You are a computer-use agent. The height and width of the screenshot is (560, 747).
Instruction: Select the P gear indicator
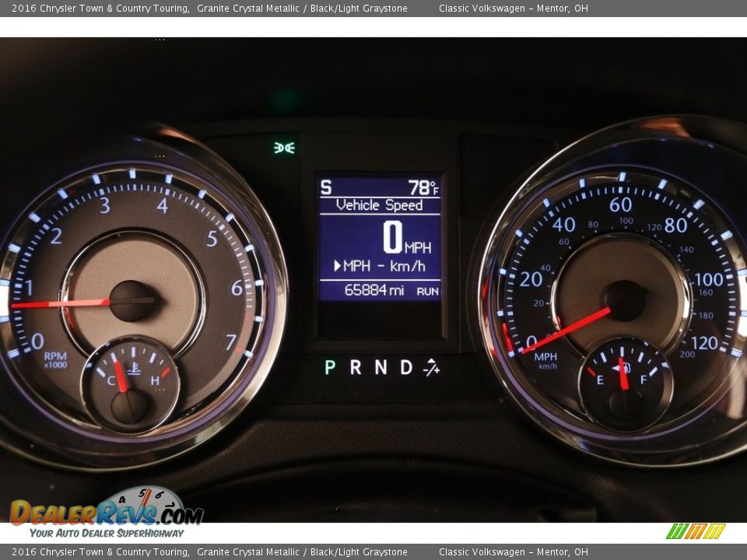(330, 368)
